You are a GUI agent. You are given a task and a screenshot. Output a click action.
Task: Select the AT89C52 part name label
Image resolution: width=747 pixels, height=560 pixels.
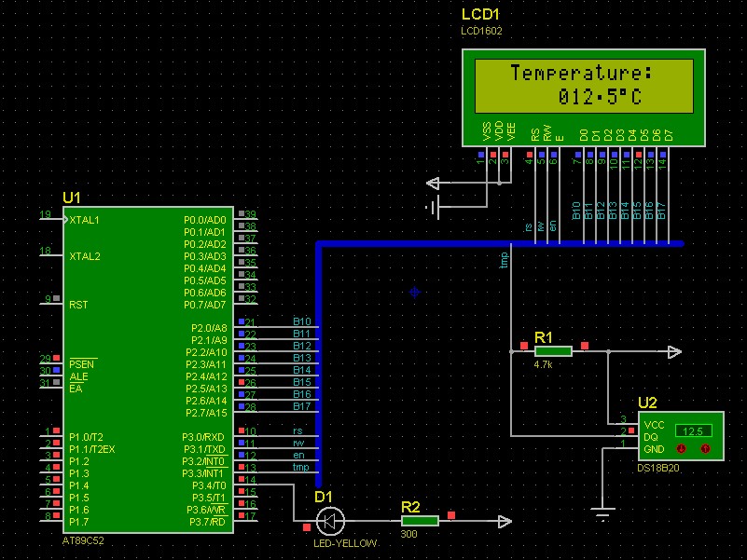[x=83, y=541]
